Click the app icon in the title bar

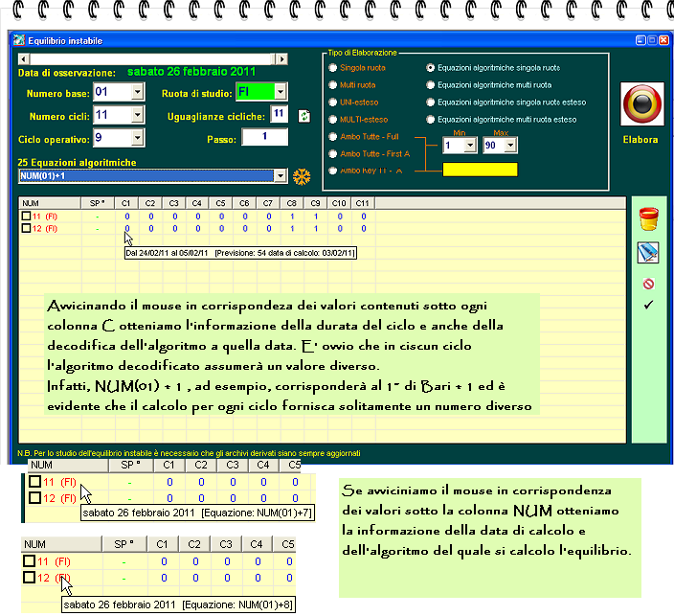[x=19, y=40]
